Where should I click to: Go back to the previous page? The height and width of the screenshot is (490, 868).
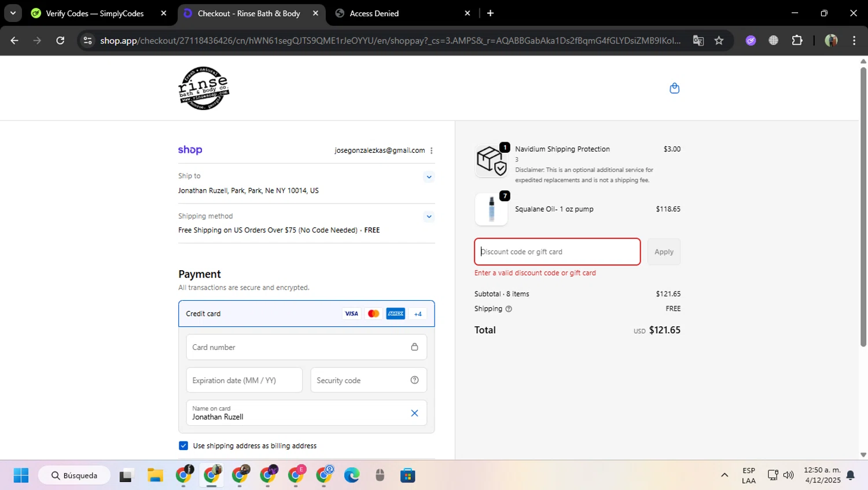click(x=14, y=40)
